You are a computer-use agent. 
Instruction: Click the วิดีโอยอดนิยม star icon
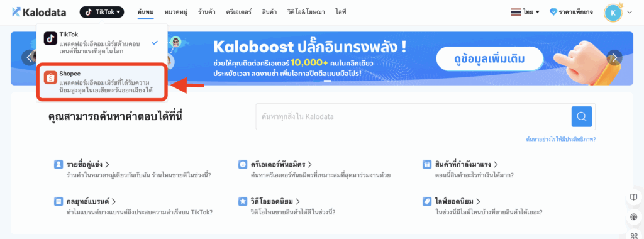[x=242, y=202]
